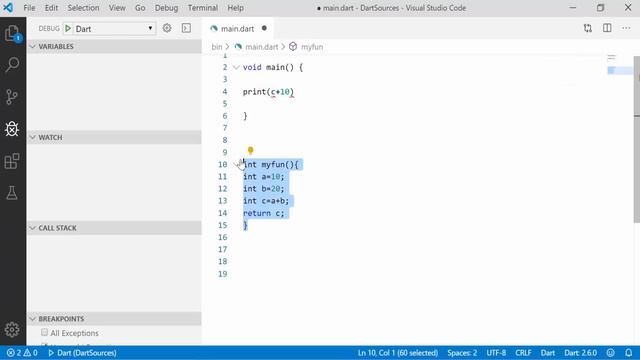This screenshot has height=360, width=640.
Task: Fold the main function at line 2
Action: click(x=236, y=67)
